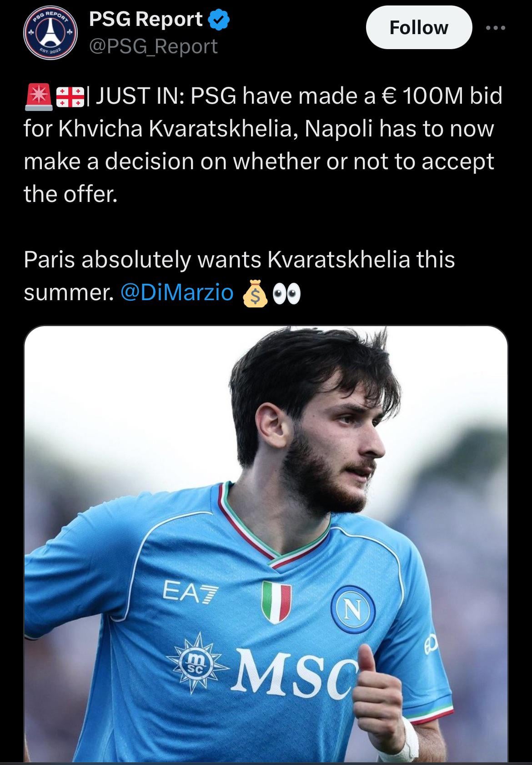Click the Italian tricolor shield badge
This screenshot has width=532, height=765.
pos(276,602)
